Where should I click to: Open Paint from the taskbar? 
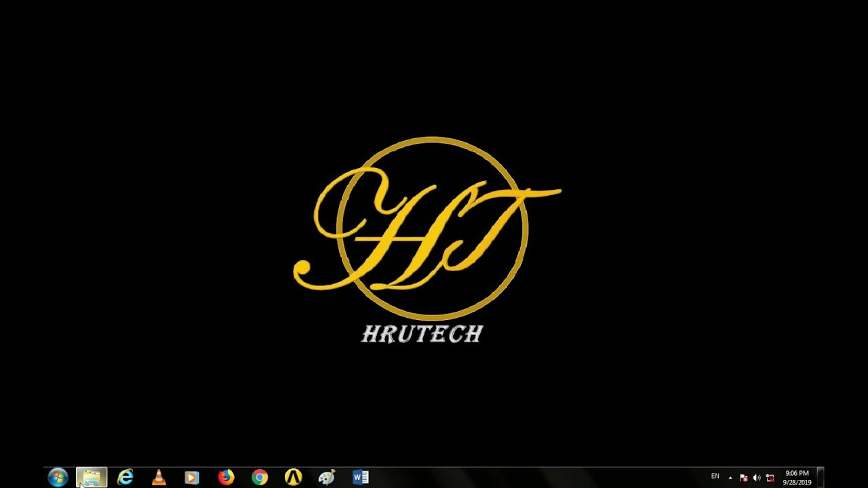(327, 478)
